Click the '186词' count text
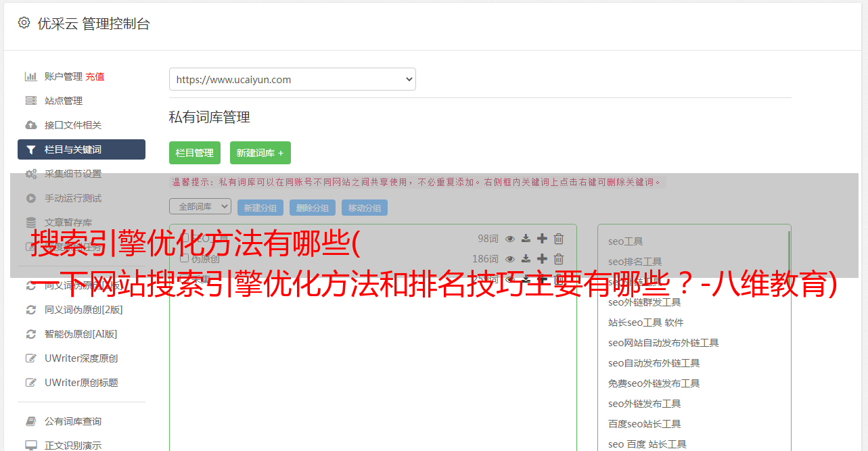The width and height of the screenshot is (868, 451). tap(485, 259)
